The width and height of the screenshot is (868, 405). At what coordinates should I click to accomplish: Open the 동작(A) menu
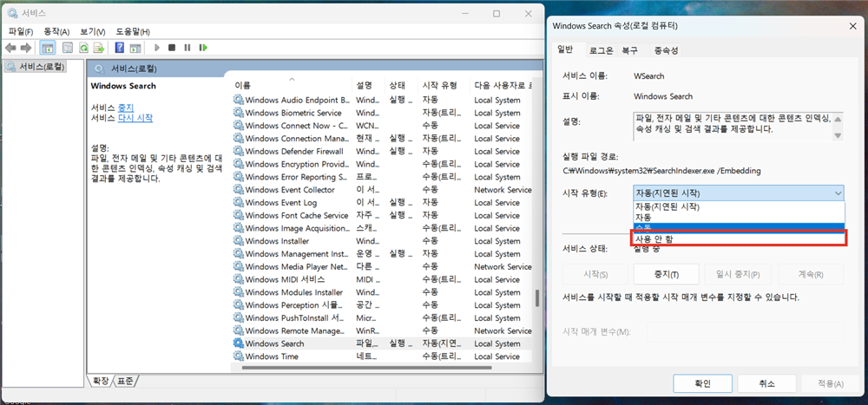56,31
